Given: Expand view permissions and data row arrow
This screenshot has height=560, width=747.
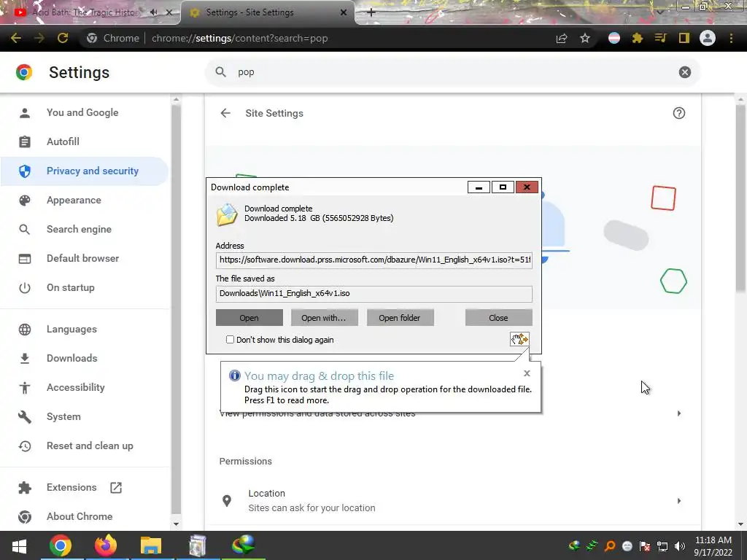Looking at the screenshot, I should pos(679,413).
